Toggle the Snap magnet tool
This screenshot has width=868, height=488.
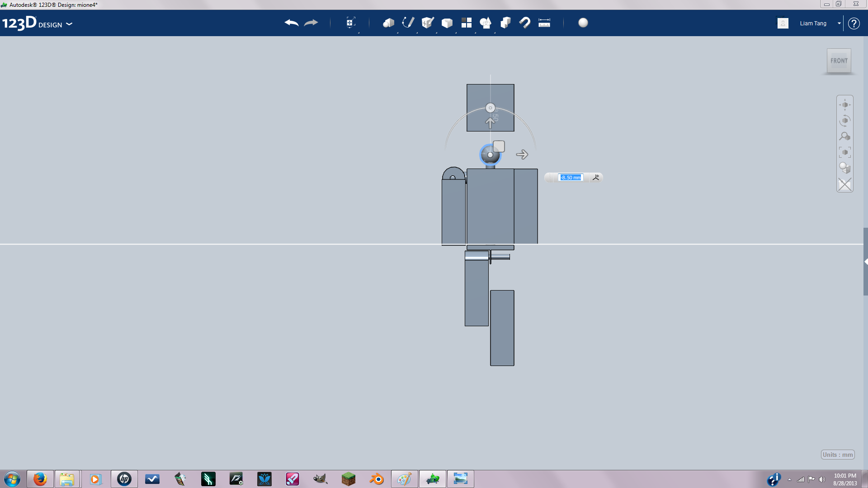525,23
